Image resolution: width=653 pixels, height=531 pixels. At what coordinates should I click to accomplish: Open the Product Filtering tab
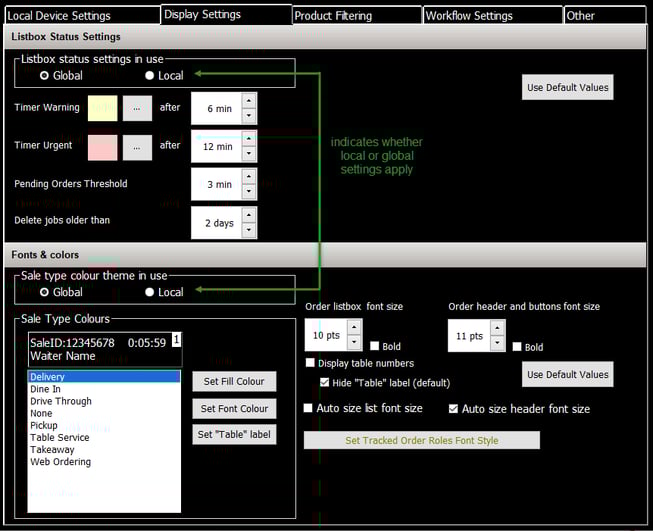357,16
